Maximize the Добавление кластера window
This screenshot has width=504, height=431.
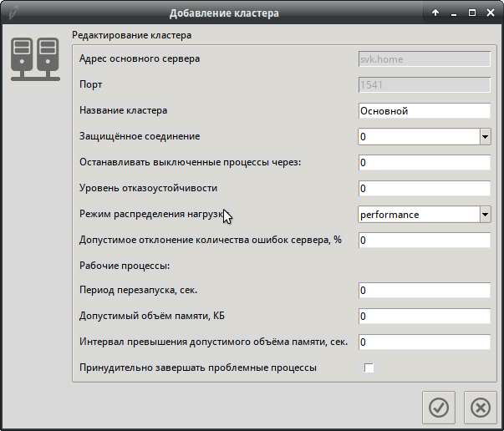tap(471, 13)
